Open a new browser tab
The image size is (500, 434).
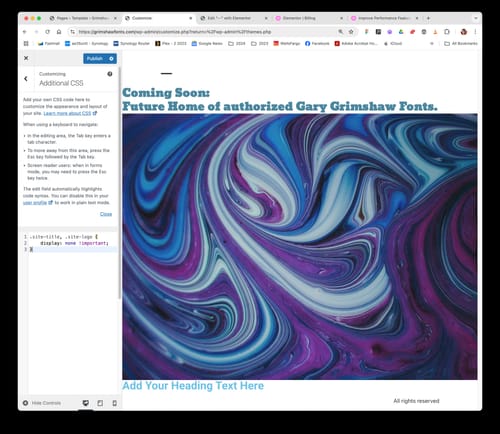428,18
